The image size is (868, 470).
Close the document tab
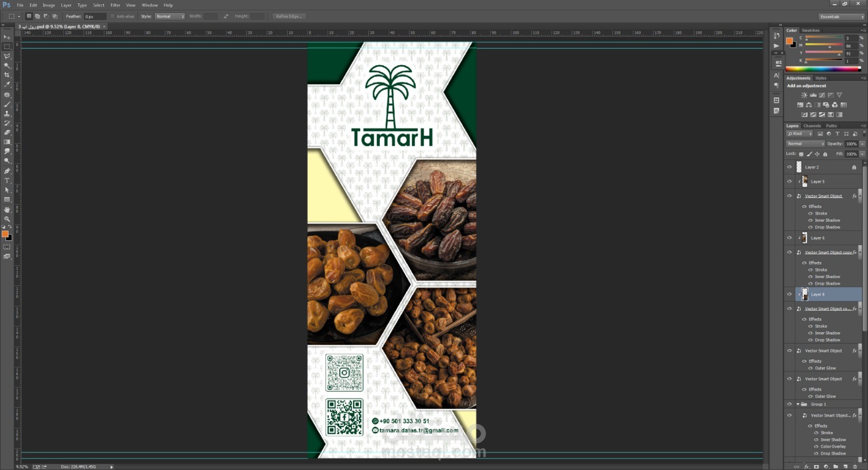coord(104,27)
